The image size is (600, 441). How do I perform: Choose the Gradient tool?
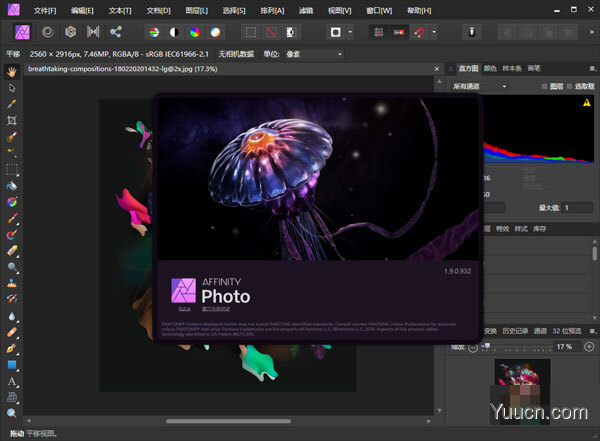(12, 202)
